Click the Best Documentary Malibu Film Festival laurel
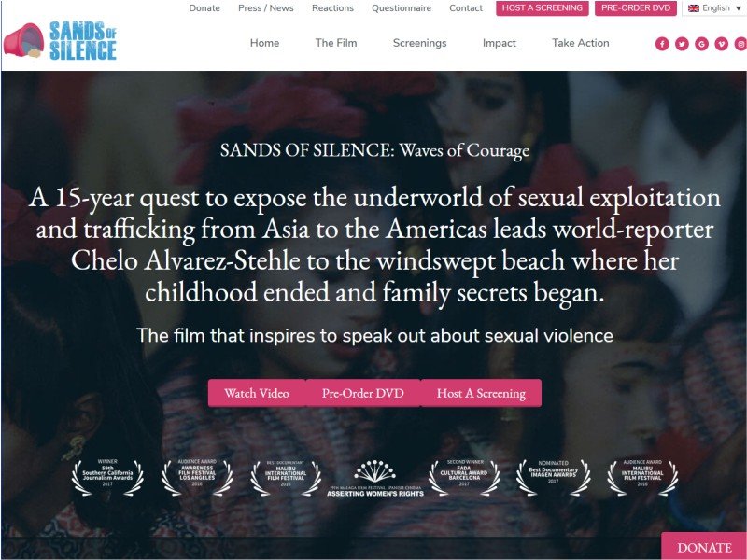Viewport: 747px width, 560px height. point(286,477)
